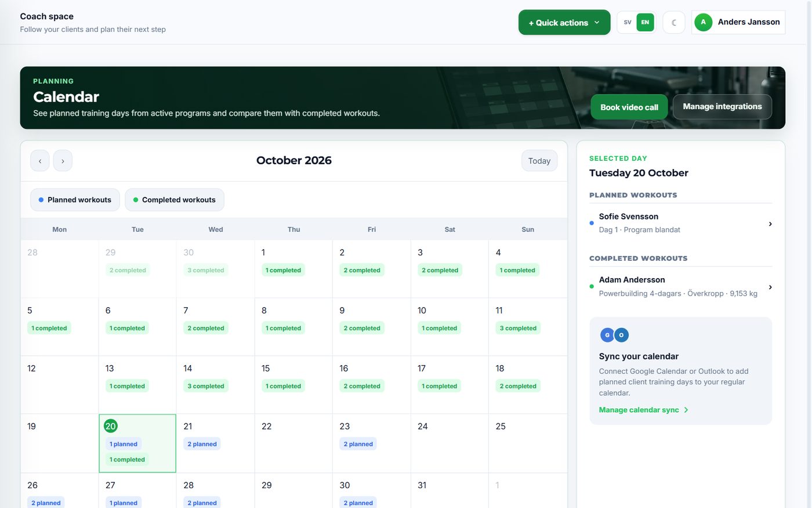Click 1 completed badge on October 4
Image resolution: width=812 pixels, height=508 pixels.
coord(517,270)
